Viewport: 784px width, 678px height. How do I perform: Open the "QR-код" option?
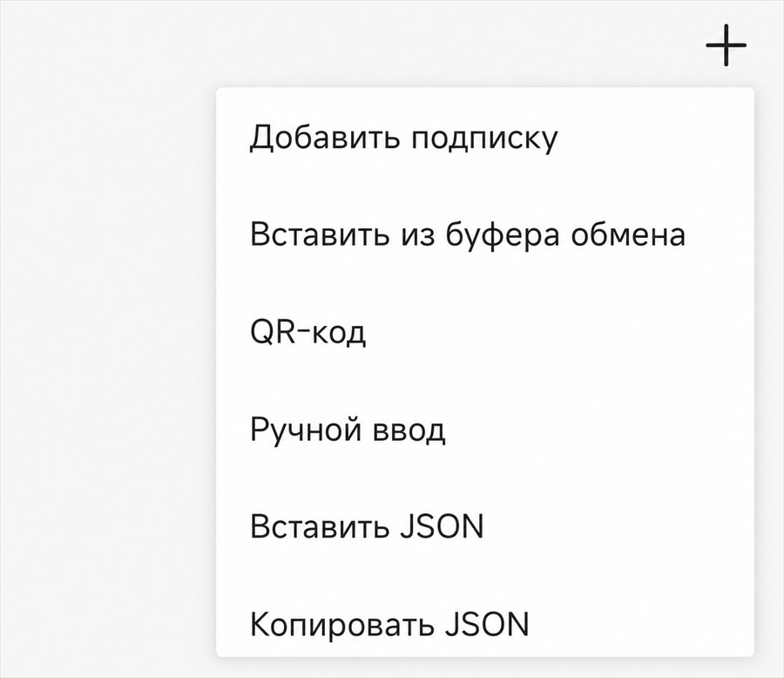tap(485, 331)
